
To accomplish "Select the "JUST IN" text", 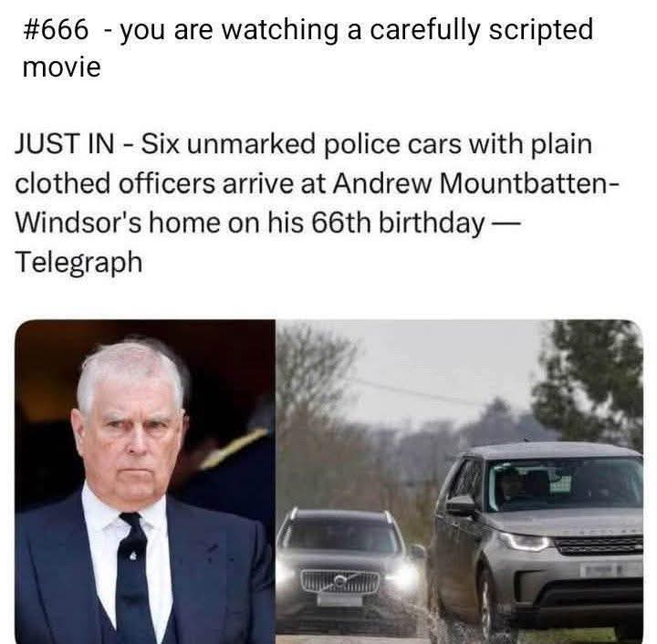I will [x=65, y=143].
